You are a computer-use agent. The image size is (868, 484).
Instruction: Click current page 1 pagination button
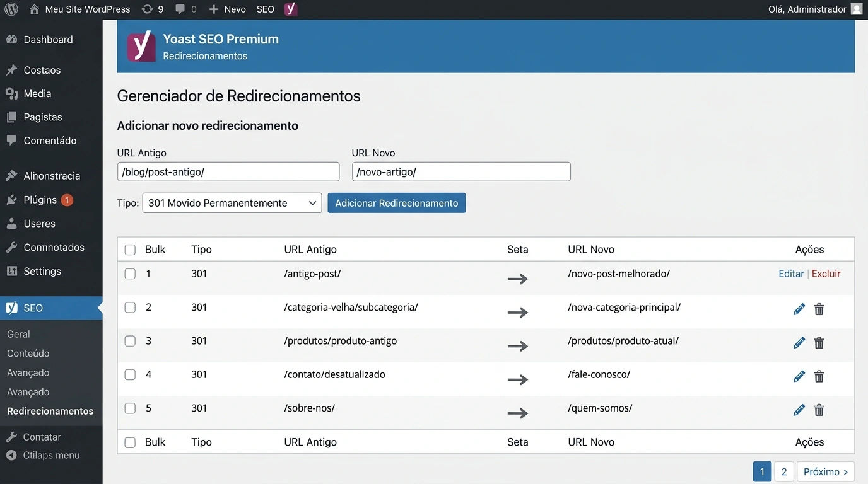click(762, 471)
